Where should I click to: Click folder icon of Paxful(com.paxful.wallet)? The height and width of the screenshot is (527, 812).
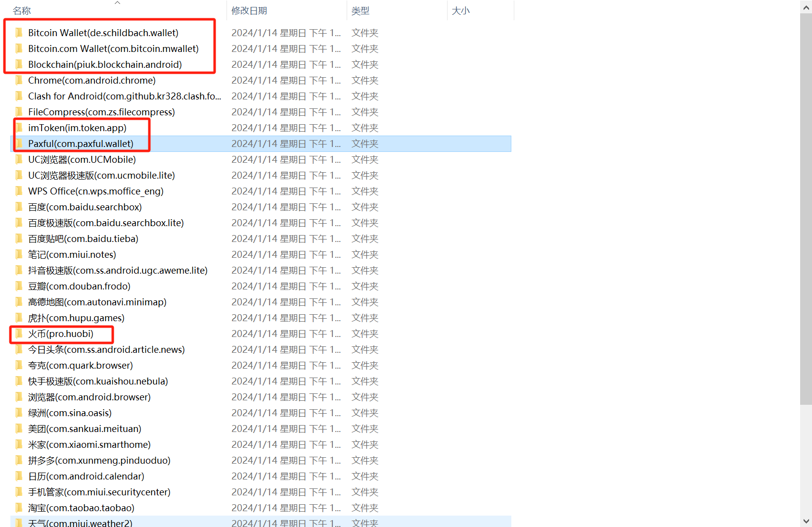[19, 144]
